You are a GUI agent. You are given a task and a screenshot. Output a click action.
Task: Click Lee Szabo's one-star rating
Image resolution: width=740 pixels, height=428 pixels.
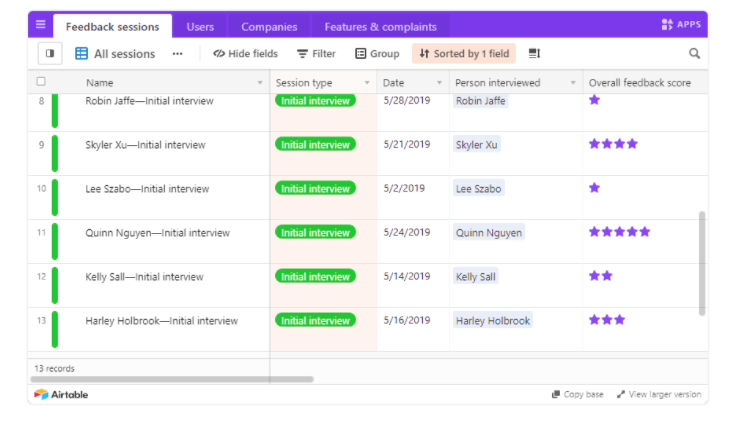point(594,188)
